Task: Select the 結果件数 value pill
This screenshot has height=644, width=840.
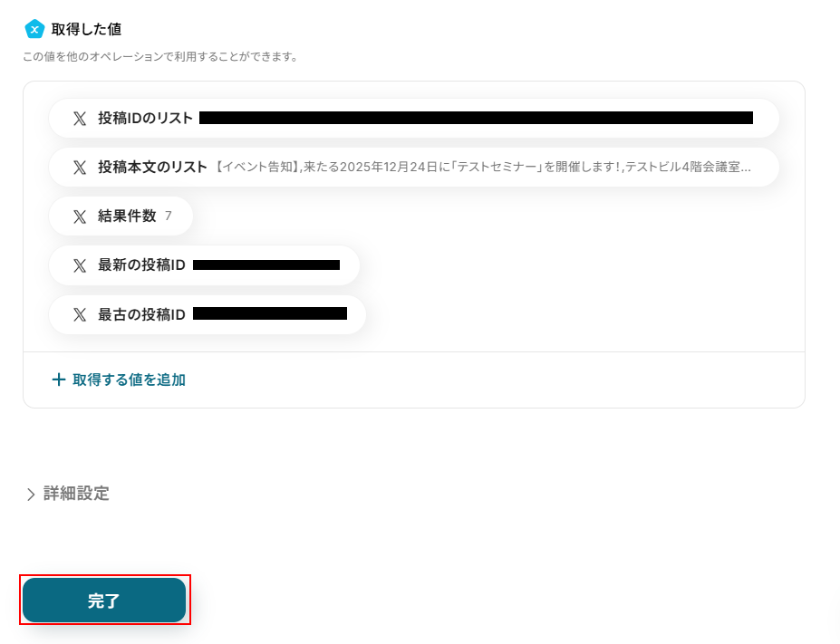Action: 121,216
